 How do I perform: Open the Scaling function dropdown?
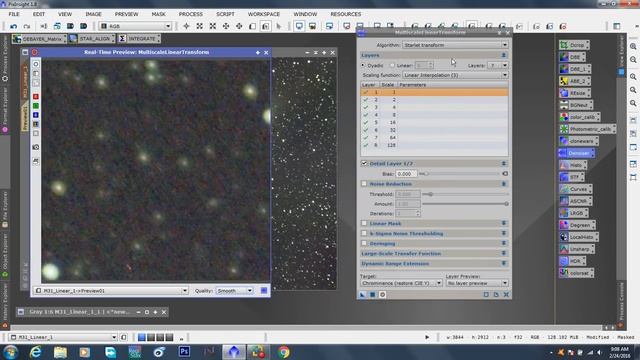coord(455,75)
